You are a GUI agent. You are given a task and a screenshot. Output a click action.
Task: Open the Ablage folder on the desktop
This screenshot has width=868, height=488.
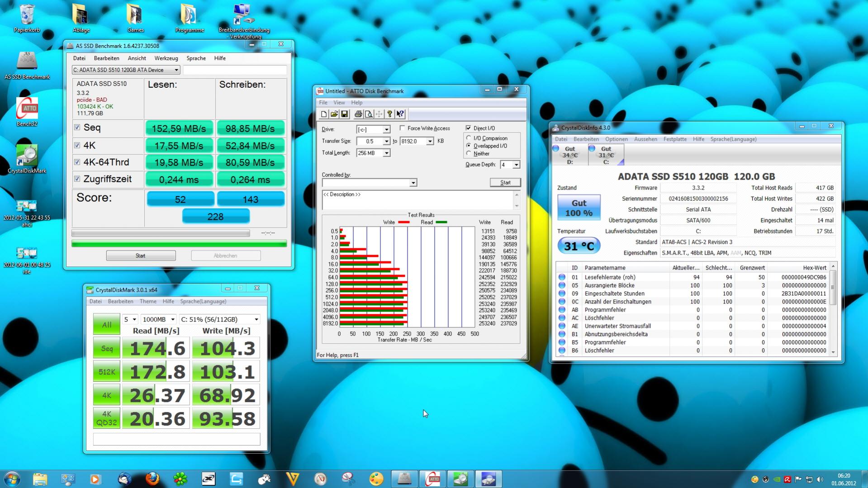[81, 19]
